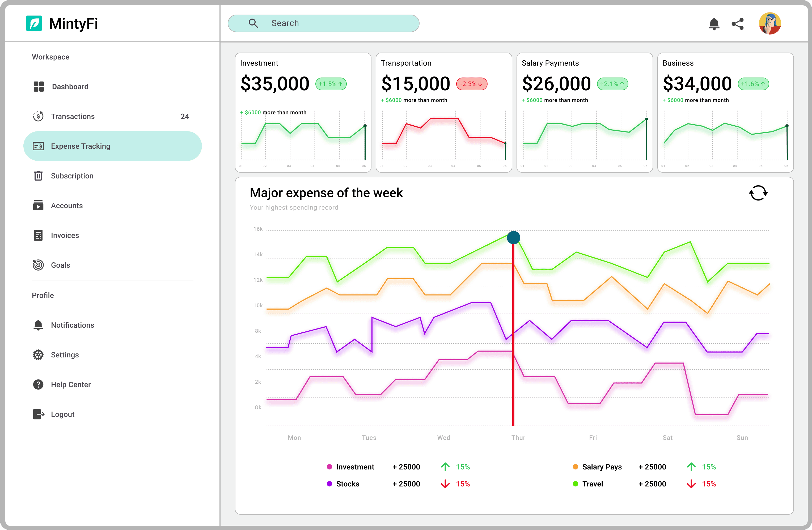This screenshot has height=530, width=812.
Task: Click the Goals target icon
Action: (38, 265)
